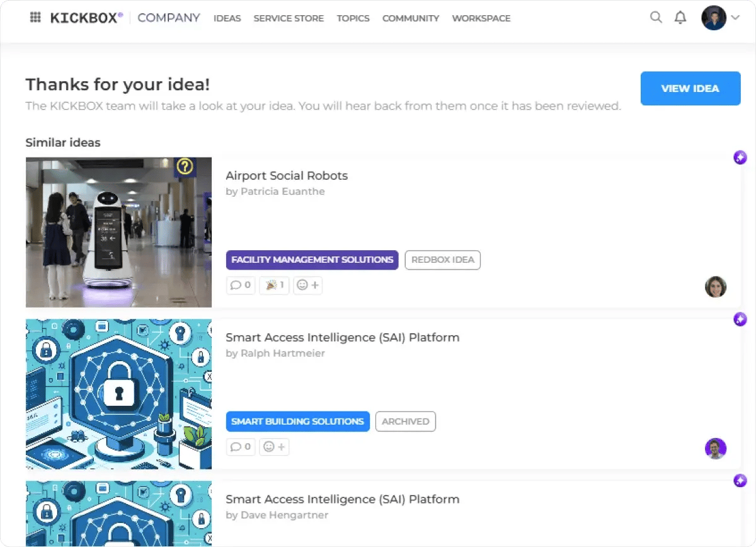Click Ralph Hartmeier's avatar on the idea card
Image resolution: width=756 pixels, height=547 pixels.
pyautogui.click(x=716, y=449)
